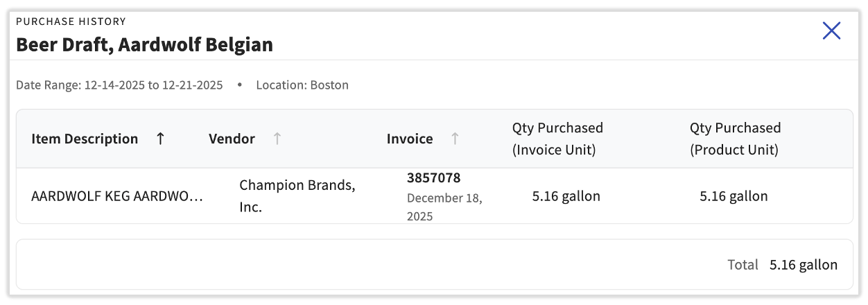Click the Location: Boston text
868x305 pixels.
[302, 85]
